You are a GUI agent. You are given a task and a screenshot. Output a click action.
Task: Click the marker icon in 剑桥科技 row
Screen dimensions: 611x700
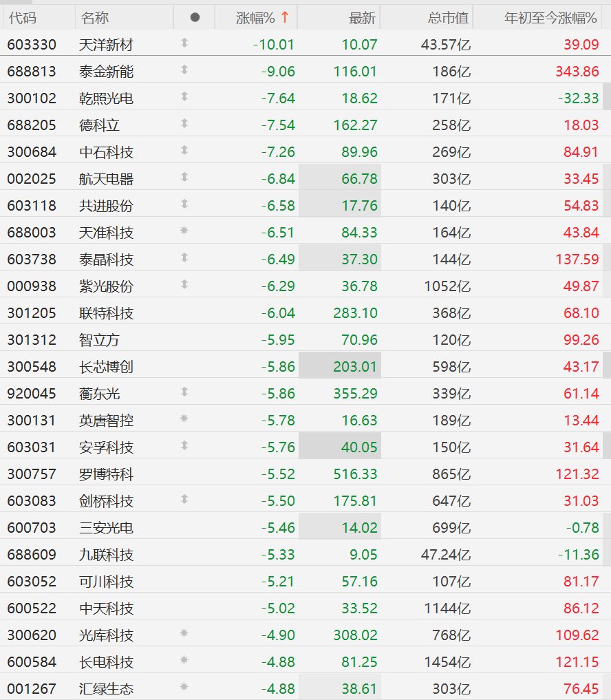[184, 499]
